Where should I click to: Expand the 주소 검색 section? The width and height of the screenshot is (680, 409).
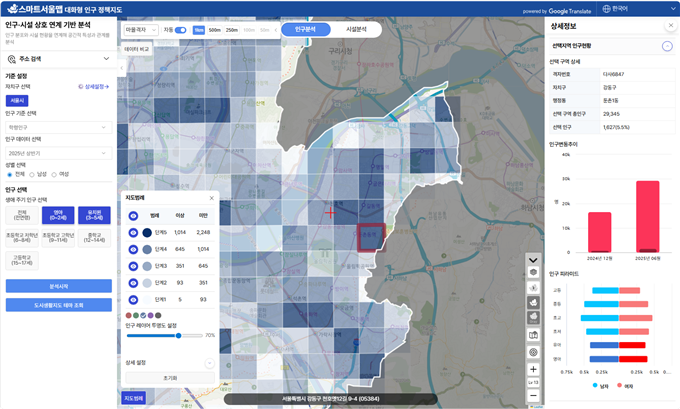click(57, 59)
